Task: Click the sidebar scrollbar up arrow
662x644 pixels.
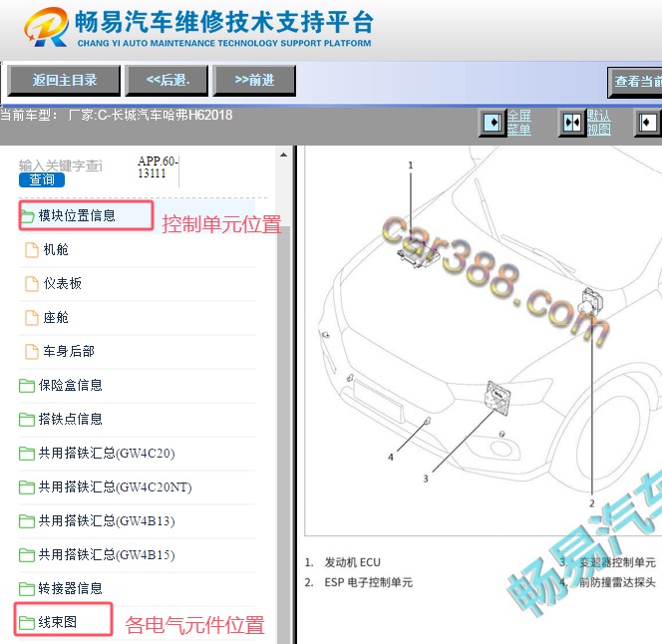Action: [x=283, y=155]
